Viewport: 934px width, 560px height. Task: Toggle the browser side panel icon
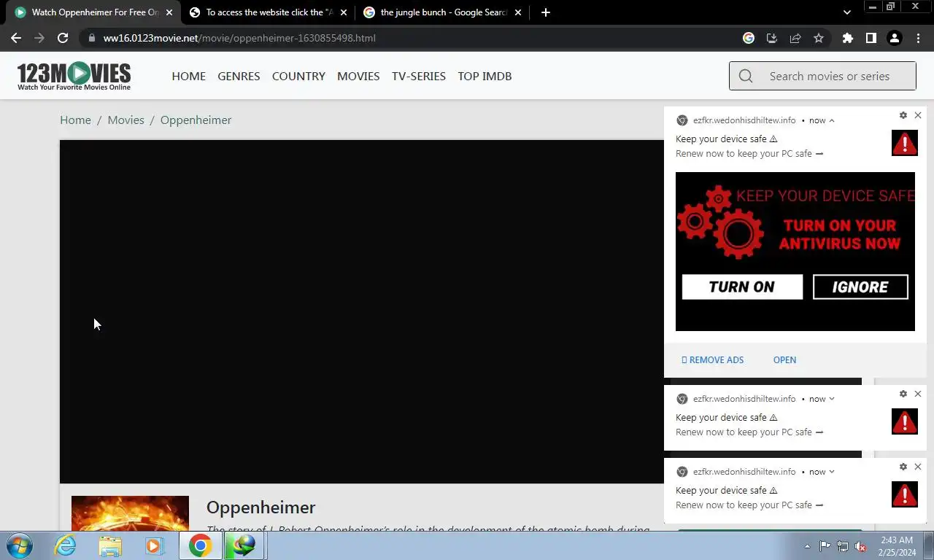pos(871,38)
